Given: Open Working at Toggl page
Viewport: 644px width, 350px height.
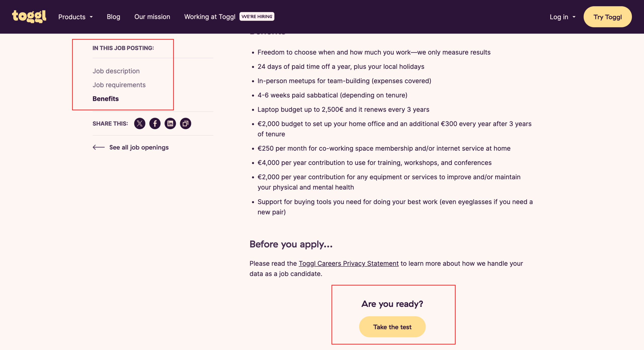Looking at the screenshot, I should (210, 17).
